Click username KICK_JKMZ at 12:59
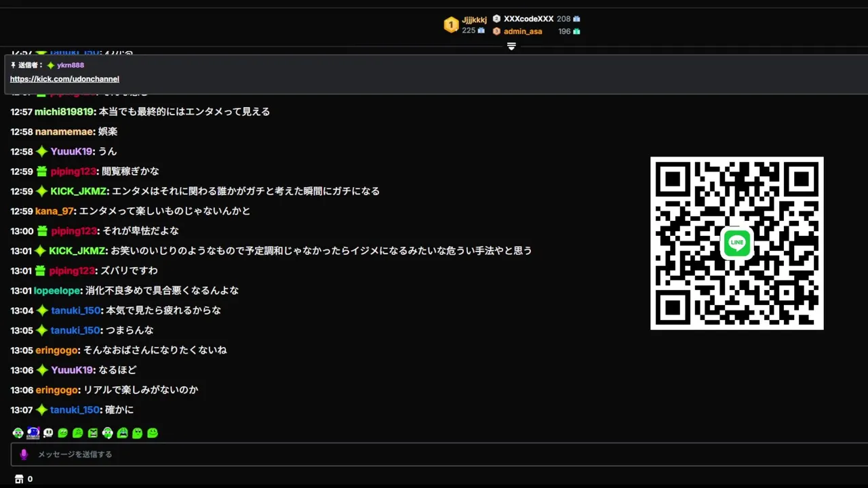Screen dimensions: 868x488 [x=79, y=191]
